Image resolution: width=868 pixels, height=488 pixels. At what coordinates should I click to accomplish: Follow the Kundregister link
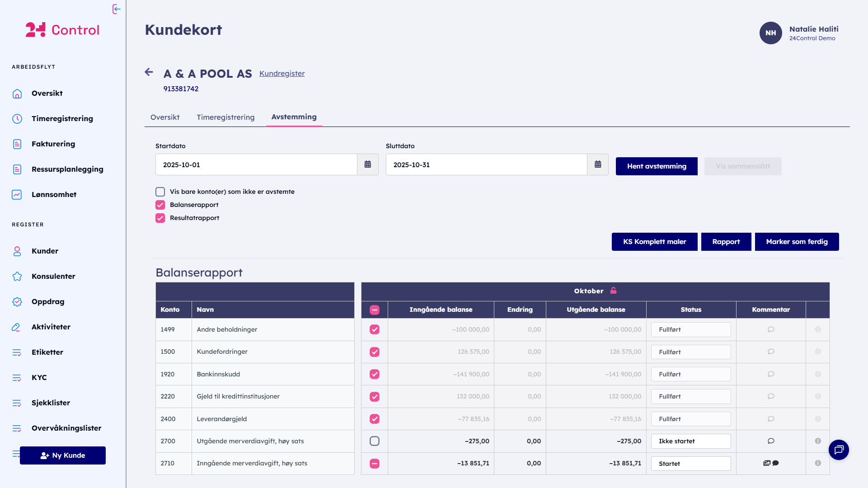click(282, 73)
